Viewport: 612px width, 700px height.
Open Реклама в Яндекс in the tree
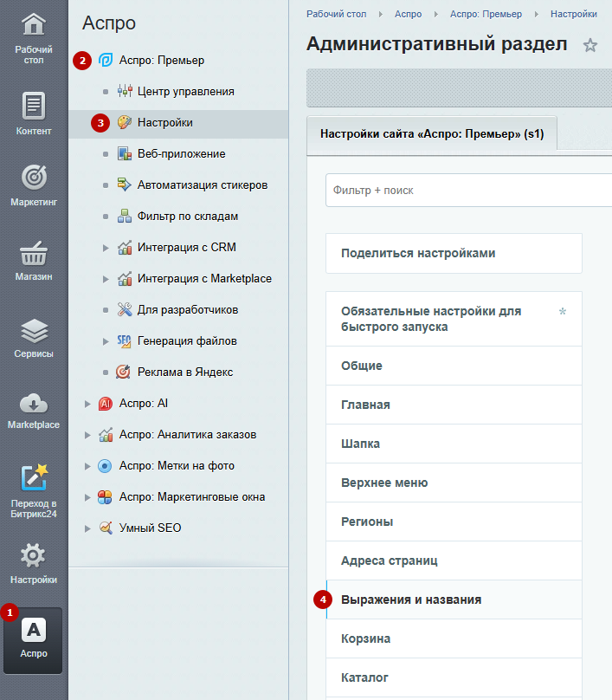point(178,372)
